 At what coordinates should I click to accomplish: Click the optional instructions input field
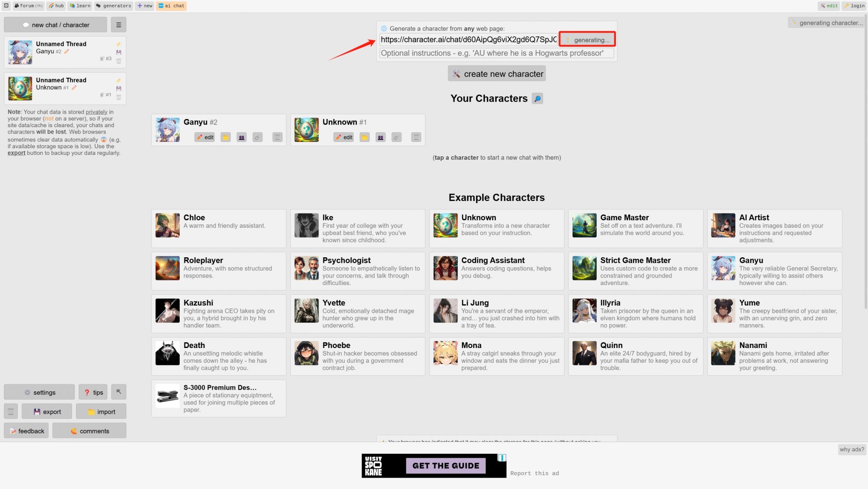click(x=497, y=53)
